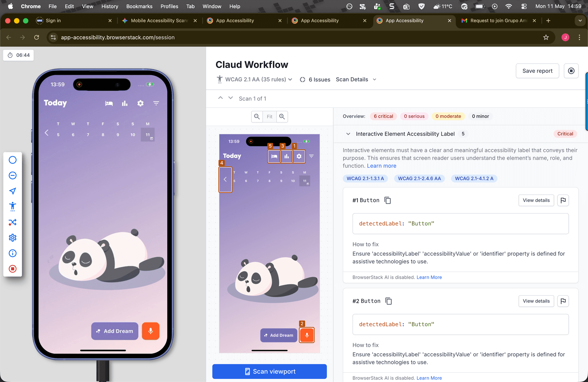588x382 pixels.
Task: Click the home circle icon in device toolbar
Action: 13,160
